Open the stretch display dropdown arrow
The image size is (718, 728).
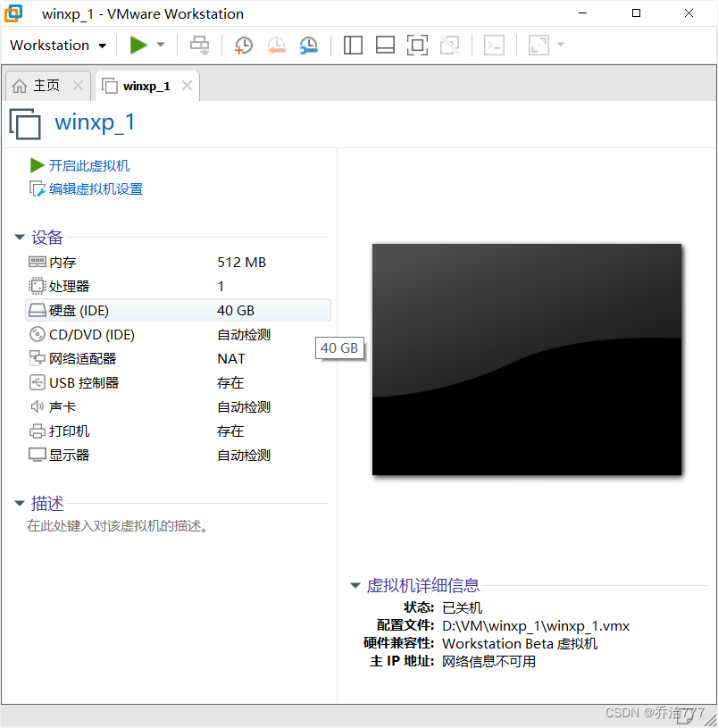click(561, 45)
